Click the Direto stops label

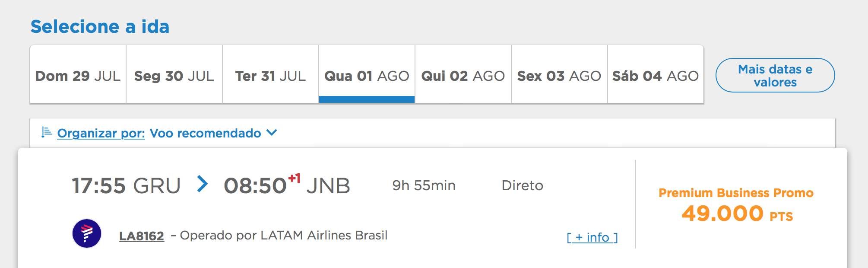pyautogui.click(x=522, y=185)
